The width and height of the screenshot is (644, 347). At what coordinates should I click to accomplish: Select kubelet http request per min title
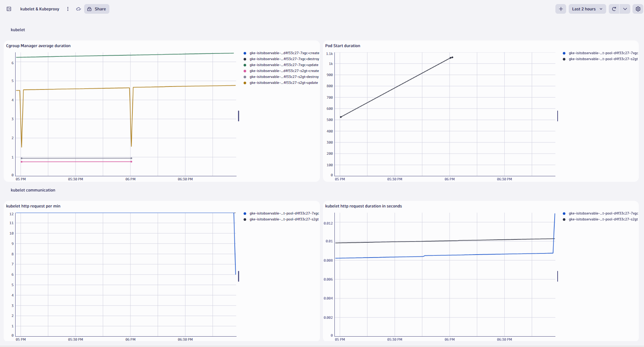tap(33, 206)
